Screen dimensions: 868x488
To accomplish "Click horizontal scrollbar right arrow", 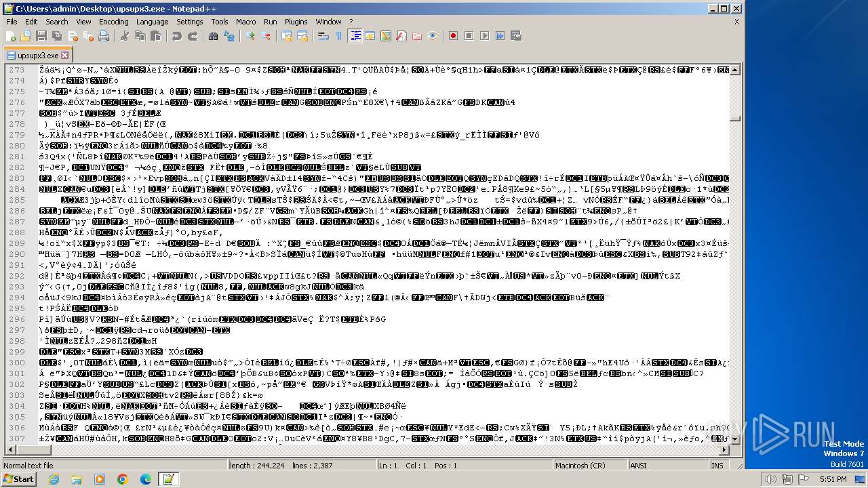I will pyautogui.click(x=723, y=451).
